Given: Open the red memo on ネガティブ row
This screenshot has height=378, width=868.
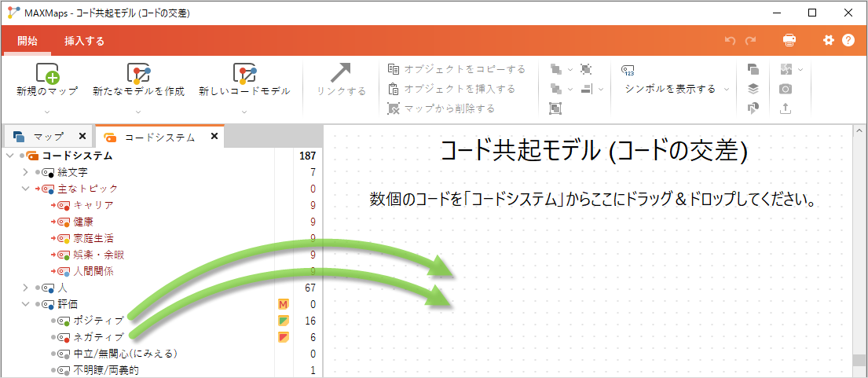Looking at the screenshot, I should click(x=284, y=337).
